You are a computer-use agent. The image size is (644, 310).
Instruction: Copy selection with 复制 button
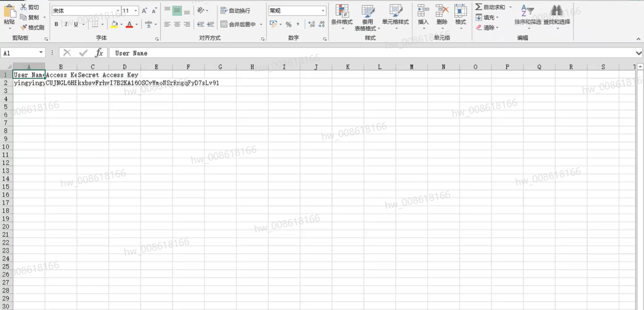(30, 17)
